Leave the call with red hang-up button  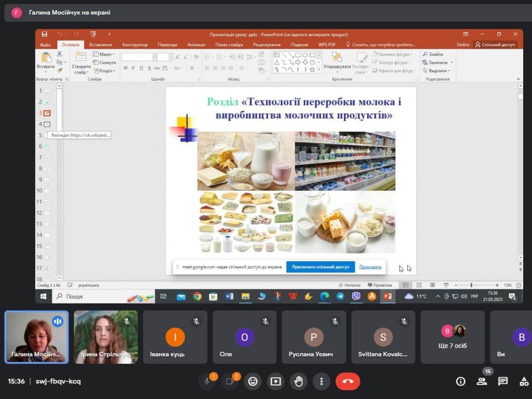[348, 381]
